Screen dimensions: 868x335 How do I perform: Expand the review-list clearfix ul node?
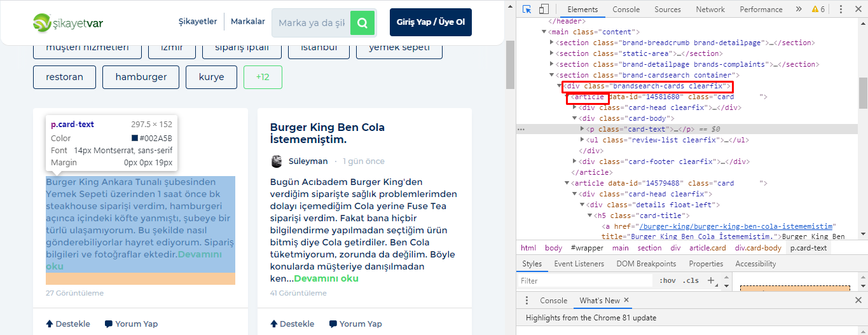tap(582, 140)
